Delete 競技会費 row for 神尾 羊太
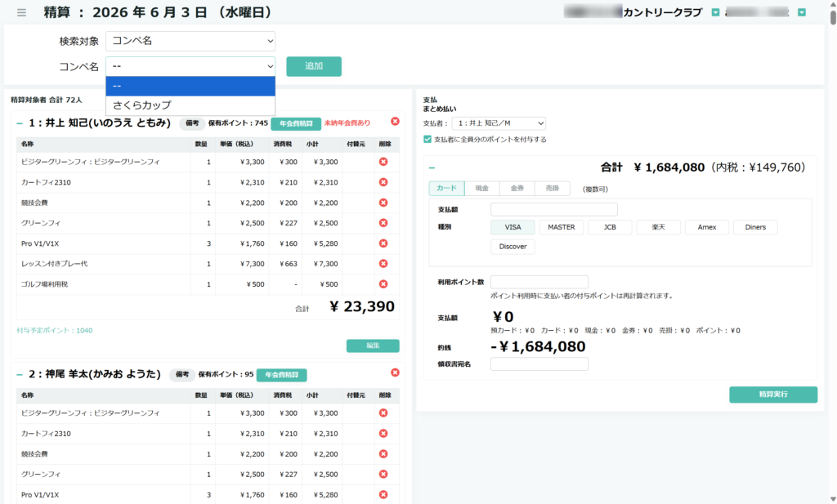The height and width of the screenshot is (504, 837). point(383,454)
